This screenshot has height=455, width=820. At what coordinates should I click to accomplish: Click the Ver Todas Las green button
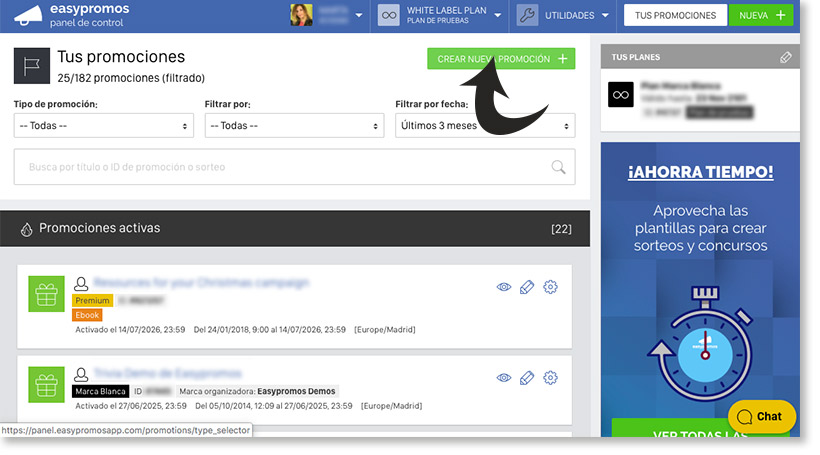pos(701,428)
